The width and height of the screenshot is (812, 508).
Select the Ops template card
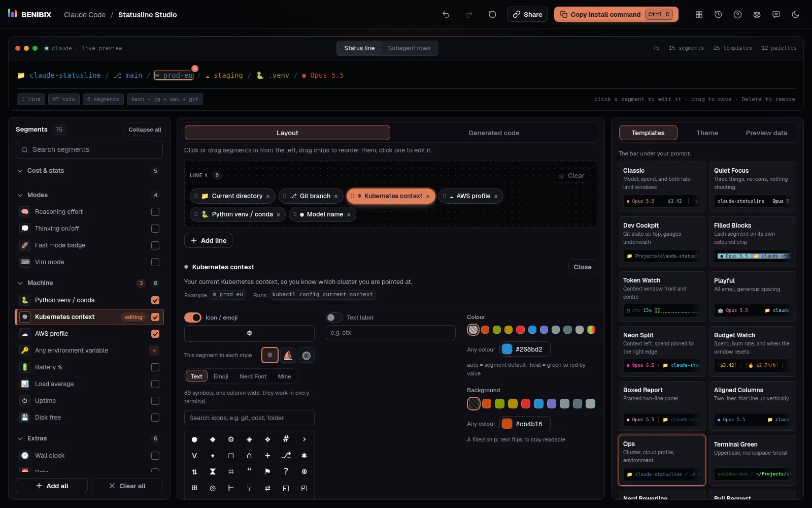(x=662, y=460)
